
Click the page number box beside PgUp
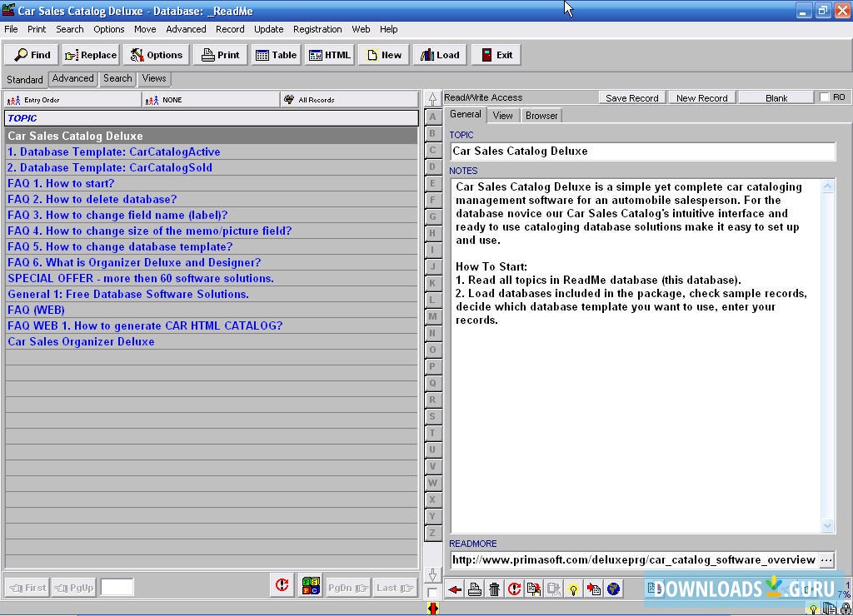coord(117,588)
